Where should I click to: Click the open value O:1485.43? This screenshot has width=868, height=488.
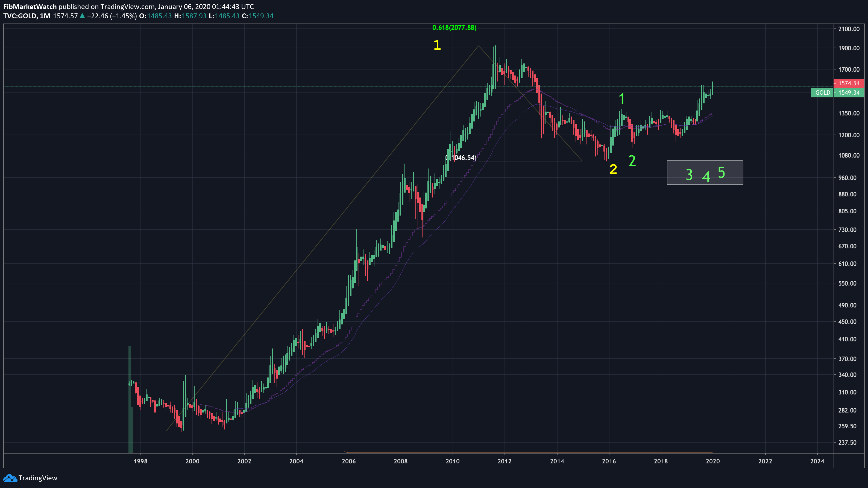tap(155, 16)
